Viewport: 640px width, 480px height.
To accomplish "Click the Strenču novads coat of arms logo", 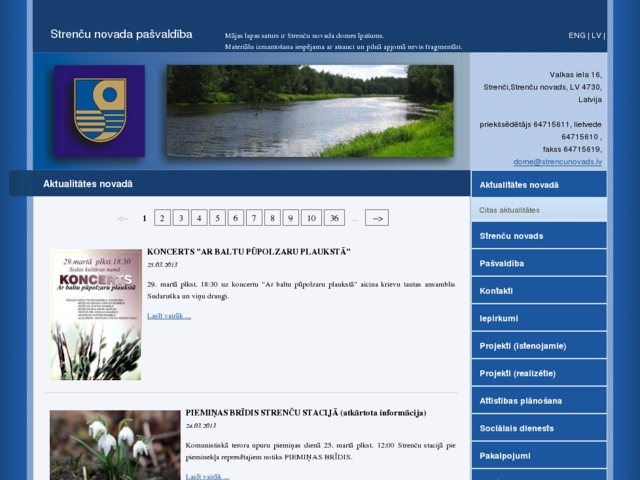I will (x=99, y=111).
